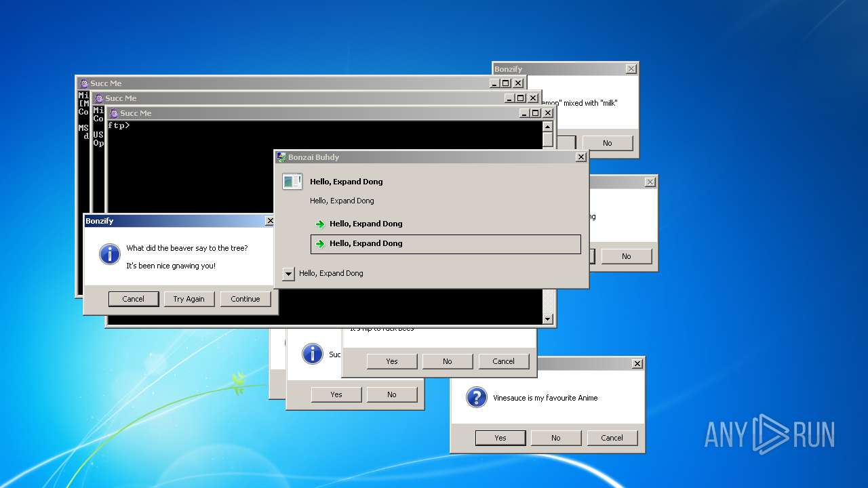Click Continue in the Bonzify dialog
The height and width of the screenshot is (488, 868).
[245, 299]
